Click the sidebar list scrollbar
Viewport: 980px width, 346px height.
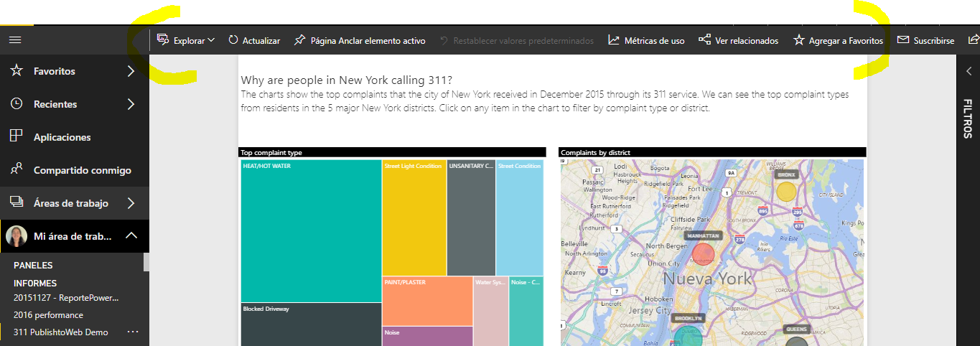(146, 262)
